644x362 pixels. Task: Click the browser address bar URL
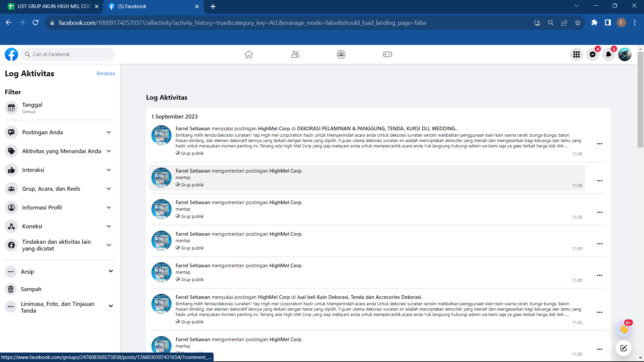(242, 23)
